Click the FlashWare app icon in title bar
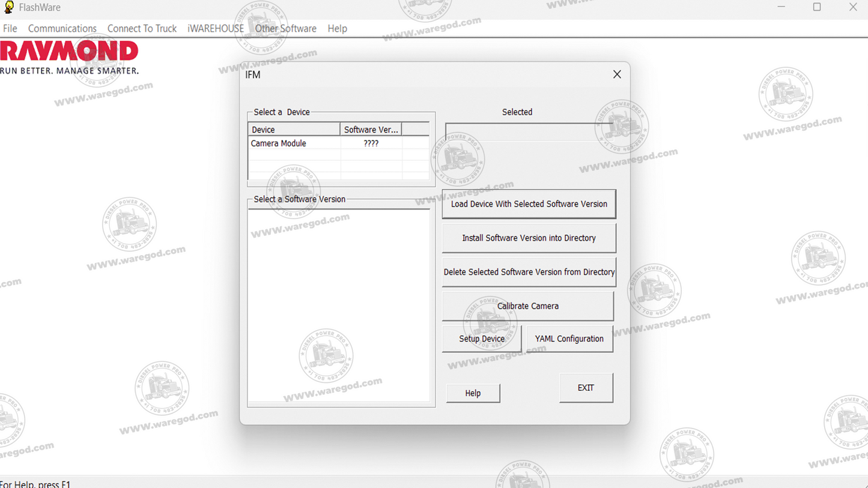The height and width of the screenshot is (488, 868). point(8,7)
